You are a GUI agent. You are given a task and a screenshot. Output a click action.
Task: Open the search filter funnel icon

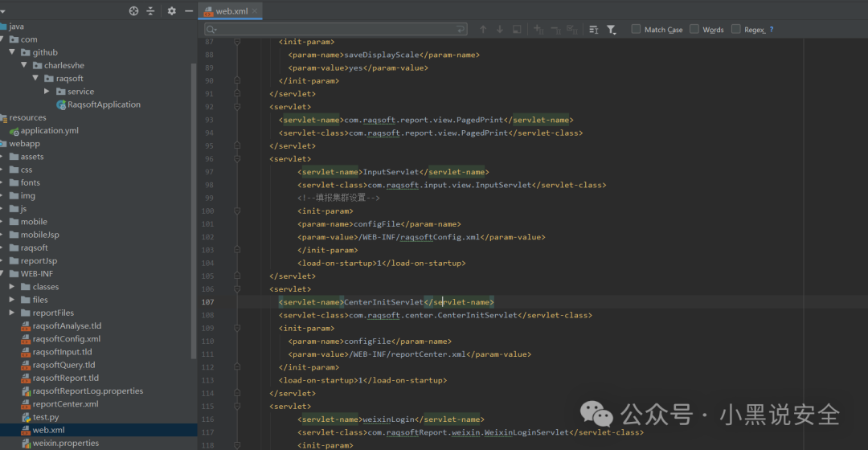point(611,30)
